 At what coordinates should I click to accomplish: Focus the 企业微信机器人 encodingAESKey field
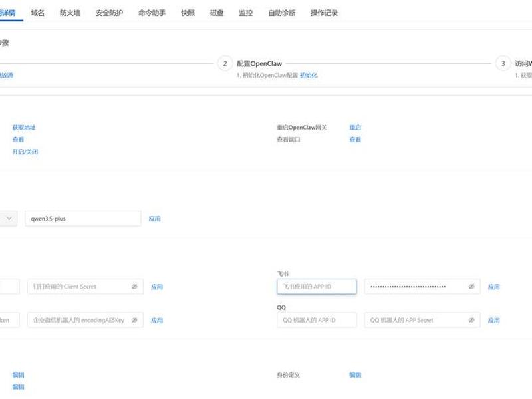[x=85, y=320]
